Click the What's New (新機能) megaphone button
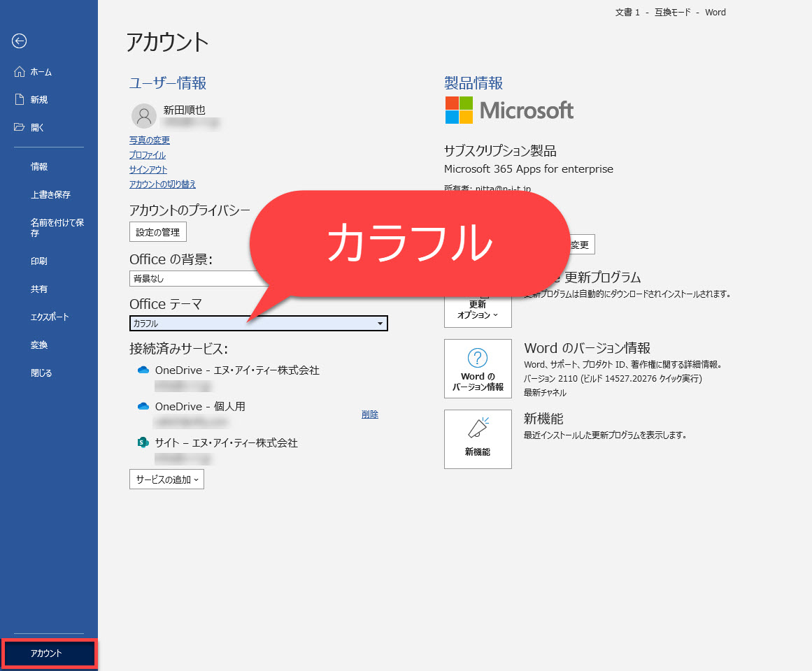 (x=478, y=439)
